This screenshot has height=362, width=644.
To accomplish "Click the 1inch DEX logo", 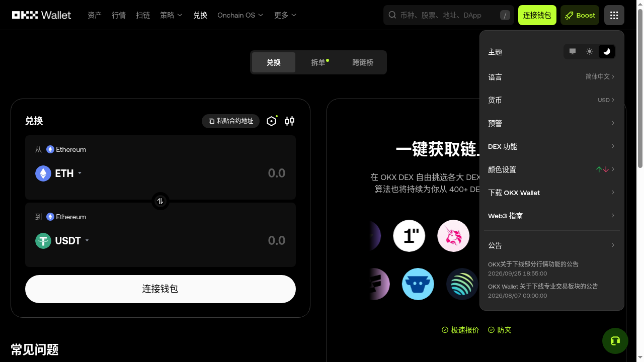I will (409, 236).
